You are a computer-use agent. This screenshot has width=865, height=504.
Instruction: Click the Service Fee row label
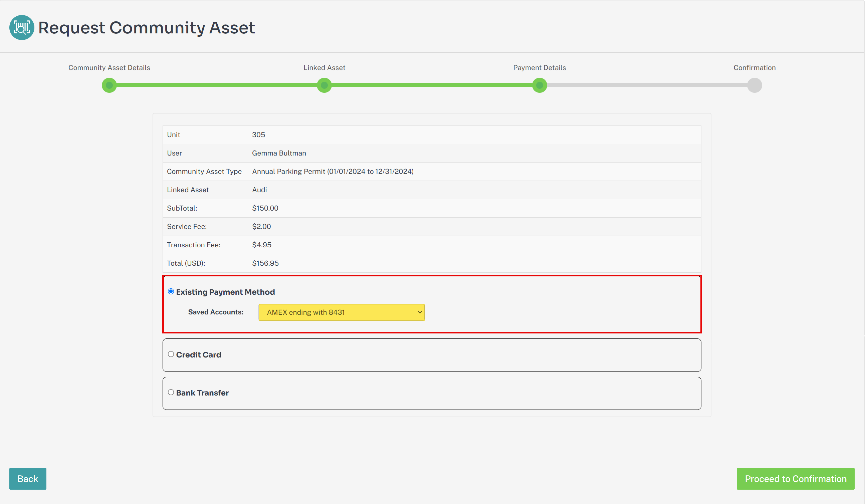(187, 226)
